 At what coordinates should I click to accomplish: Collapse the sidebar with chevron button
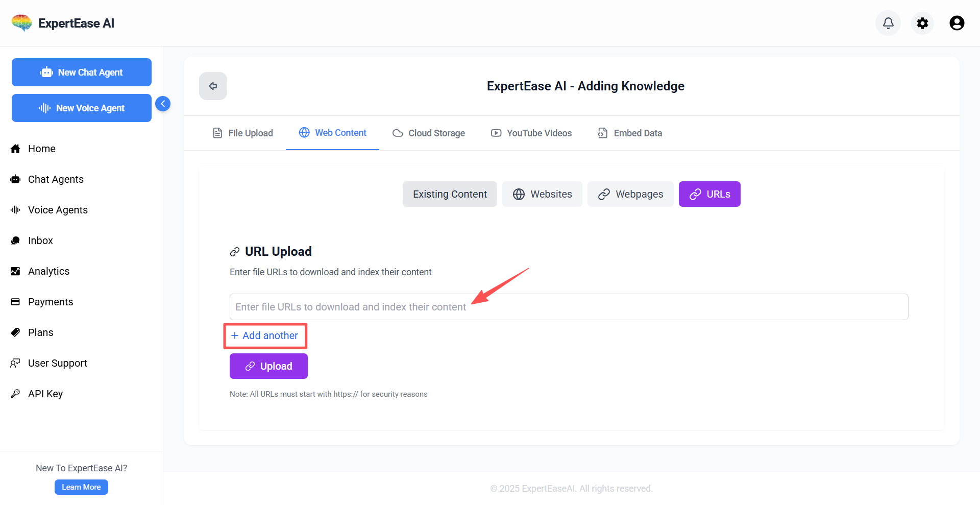(x=163, y=104)
